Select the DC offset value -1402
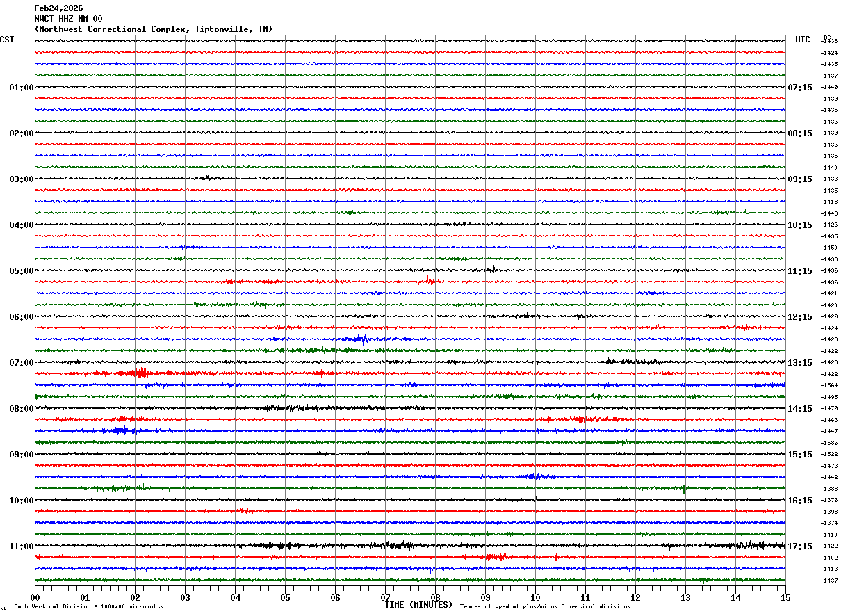The width and height of the screenshot is (841, 616). (828, 558)
